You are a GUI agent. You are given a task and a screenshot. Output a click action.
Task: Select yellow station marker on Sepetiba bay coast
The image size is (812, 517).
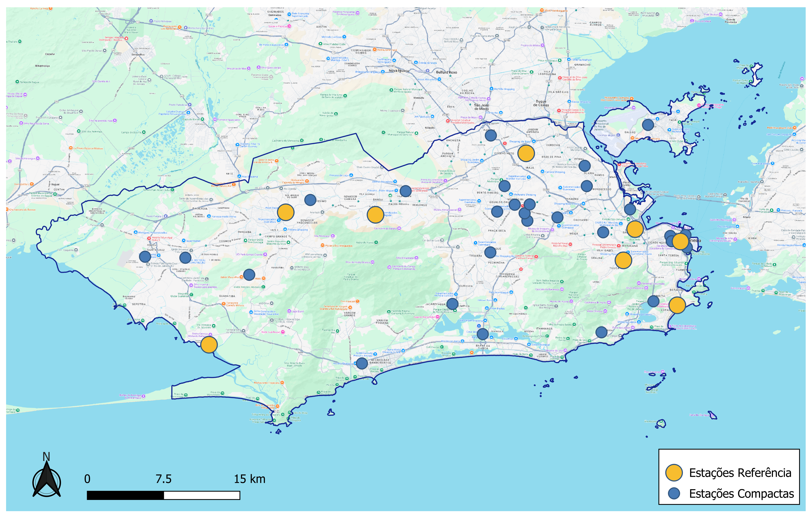[209, 345]
